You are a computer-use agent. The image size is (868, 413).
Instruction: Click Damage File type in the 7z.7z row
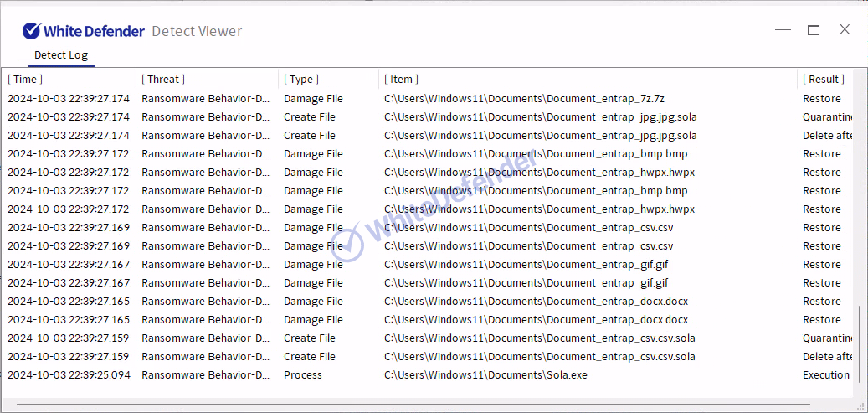coord(313,99)
